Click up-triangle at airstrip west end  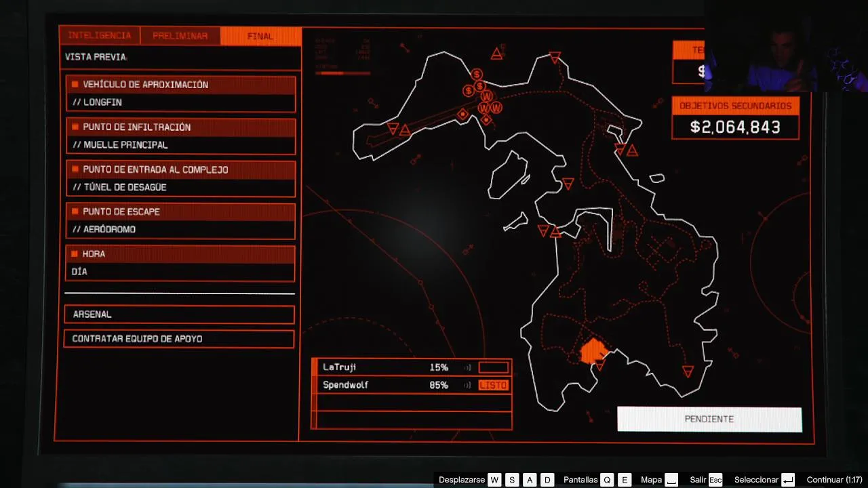click(x=405, y=129)
